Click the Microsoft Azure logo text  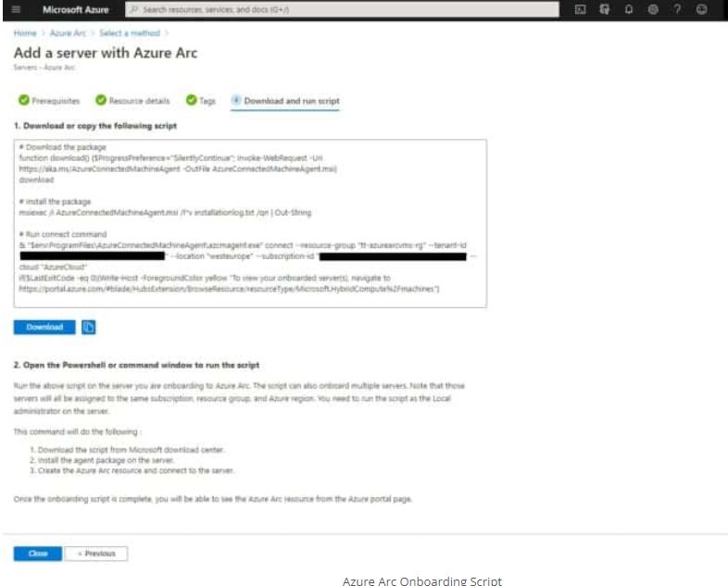click(75, 9)
